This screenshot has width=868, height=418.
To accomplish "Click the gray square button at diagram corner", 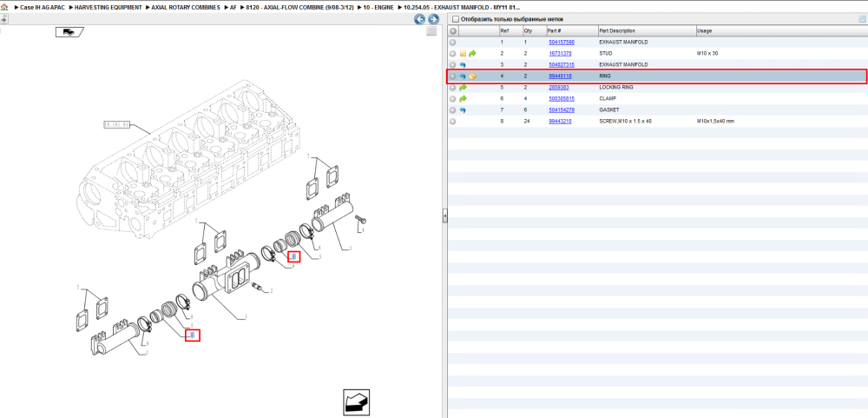I will coord(431,31).
